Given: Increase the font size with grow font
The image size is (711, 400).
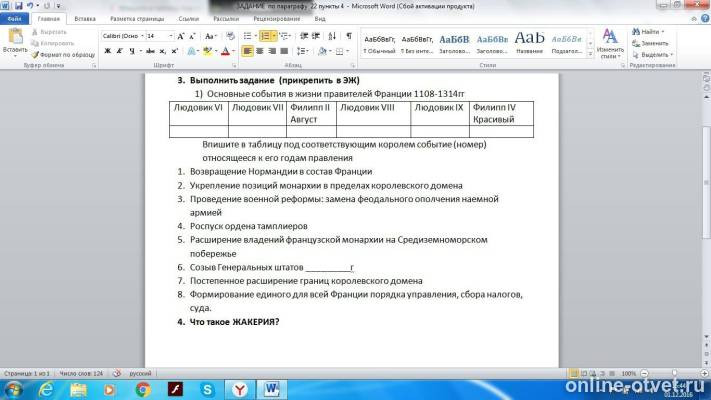Looking at the screenshot, I should click(x=181, y=36).
